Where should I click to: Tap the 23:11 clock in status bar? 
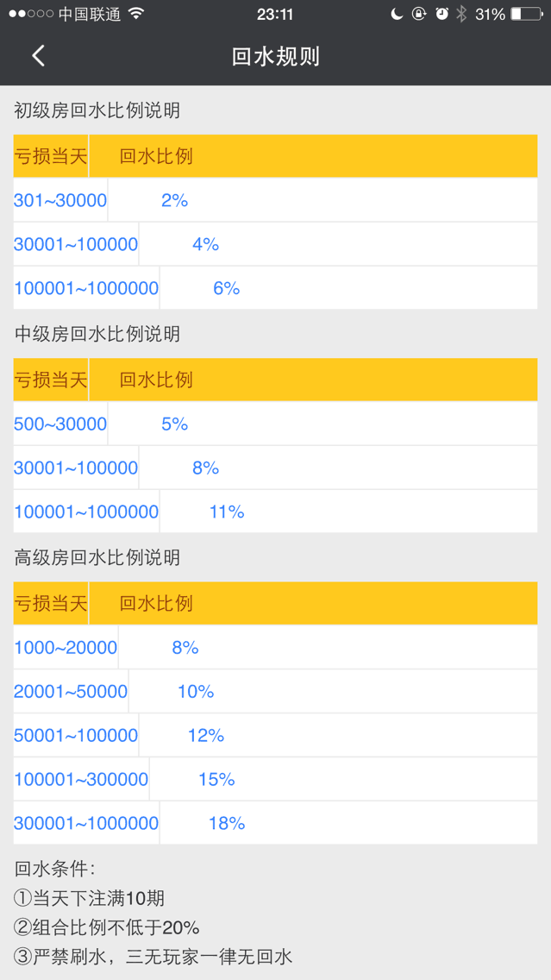(275, 14)
